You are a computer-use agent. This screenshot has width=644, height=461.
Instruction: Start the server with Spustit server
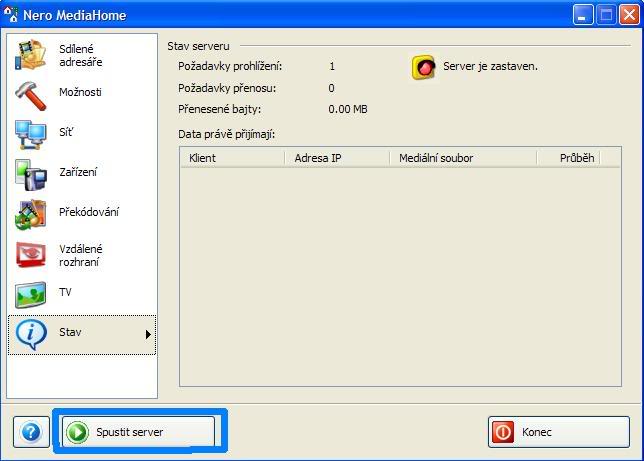point(139,432)
